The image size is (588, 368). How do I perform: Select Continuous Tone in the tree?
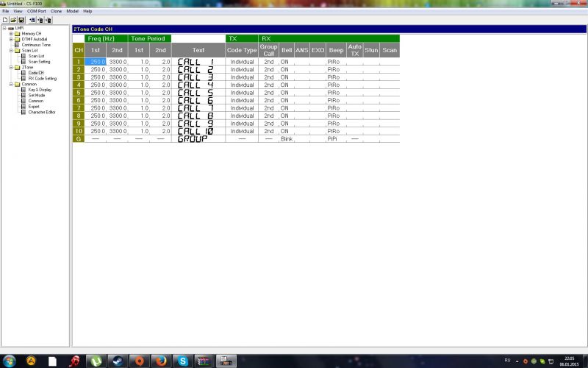click(x=35, y=45)
